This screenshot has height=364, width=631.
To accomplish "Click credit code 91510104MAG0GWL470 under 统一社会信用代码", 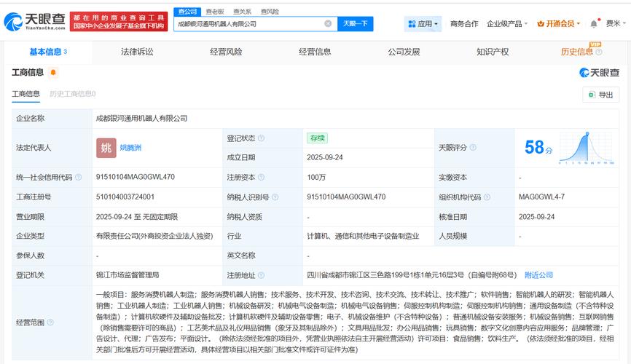I will [136, 177].
